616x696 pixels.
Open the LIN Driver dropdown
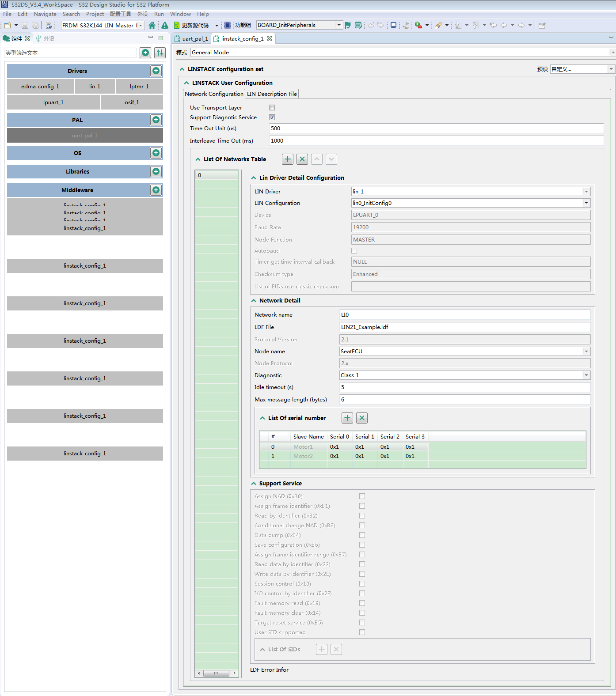click(586, 192)
